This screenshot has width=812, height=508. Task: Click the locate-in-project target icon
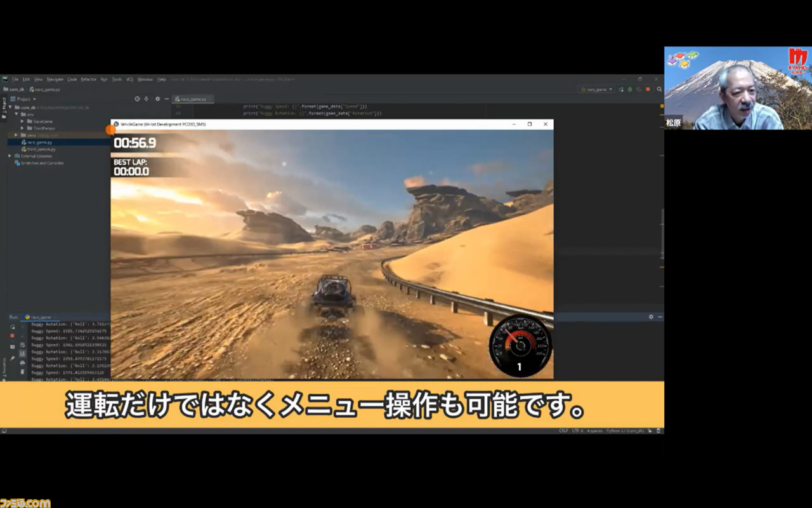point(137,99)
